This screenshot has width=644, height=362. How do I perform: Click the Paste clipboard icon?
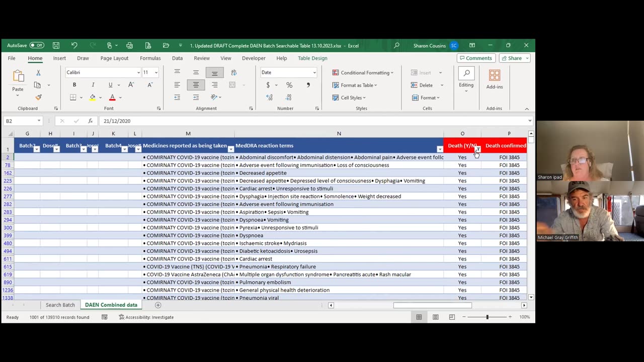pyautogui.click(x=18, y=76)
